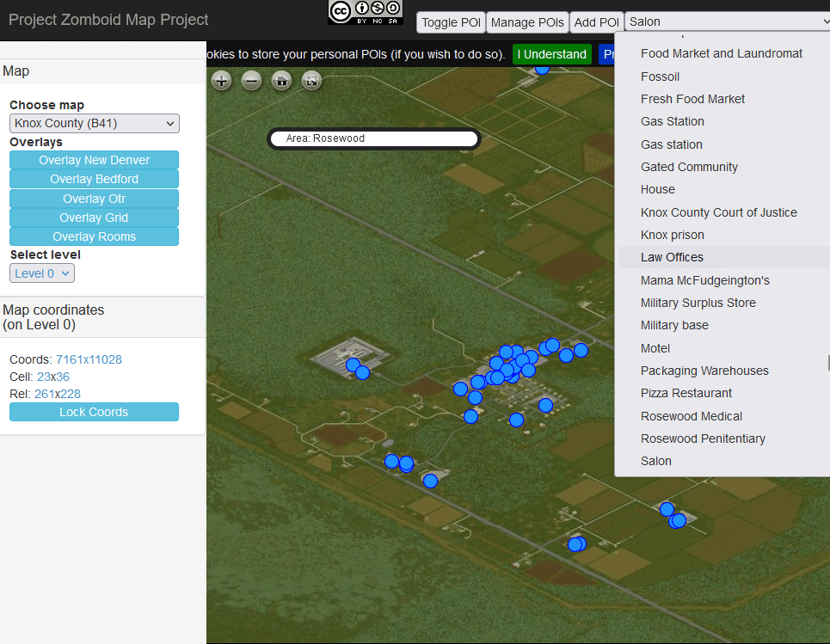830x644 pixels.
Task: Click the Cell 23x36 value
Action: [x=53, y=377]
